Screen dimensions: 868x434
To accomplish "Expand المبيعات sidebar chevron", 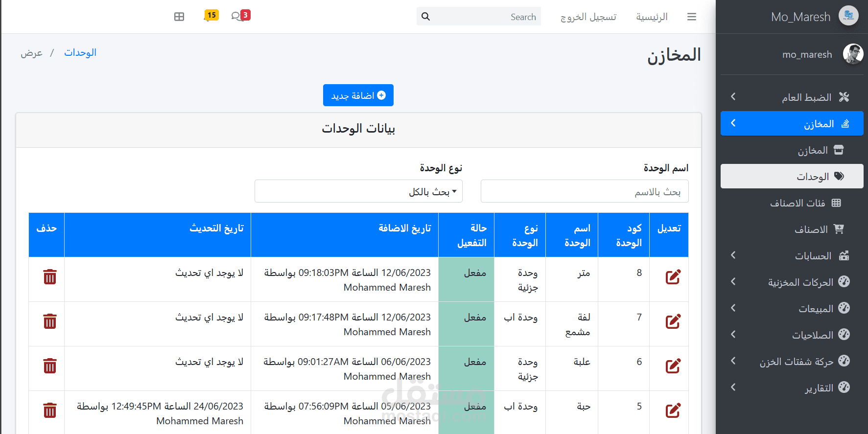I will click(733, 308).
